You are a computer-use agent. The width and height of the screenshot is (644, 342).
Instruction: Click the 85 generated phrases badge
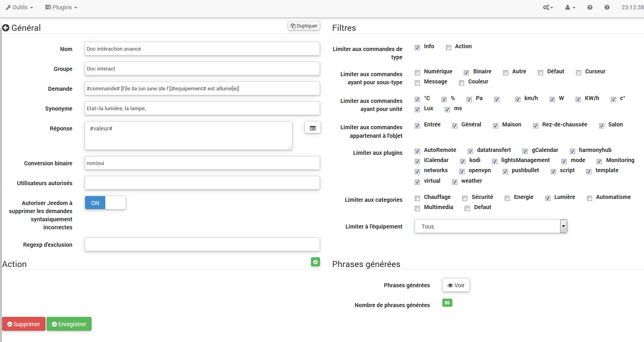pos(447,303)
